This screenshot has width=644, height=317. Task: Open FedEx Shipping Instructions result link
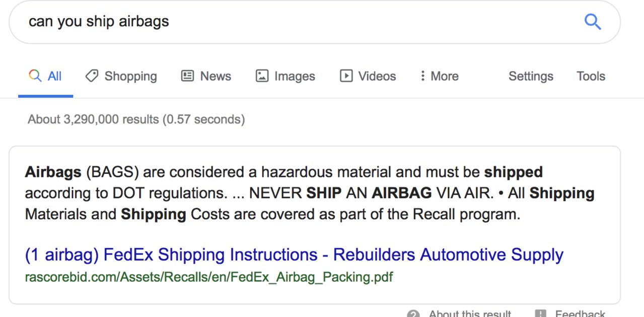294,255
